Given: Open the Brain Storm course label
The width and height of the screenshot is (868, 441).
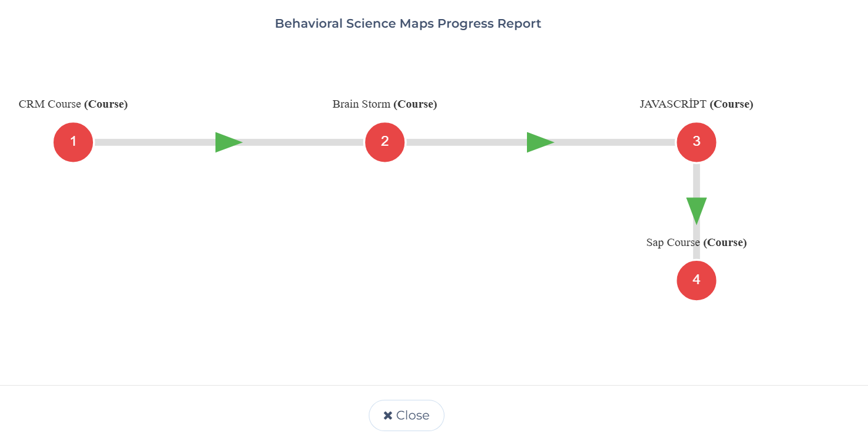Looking at the screenshot, I should coord(385,104).
